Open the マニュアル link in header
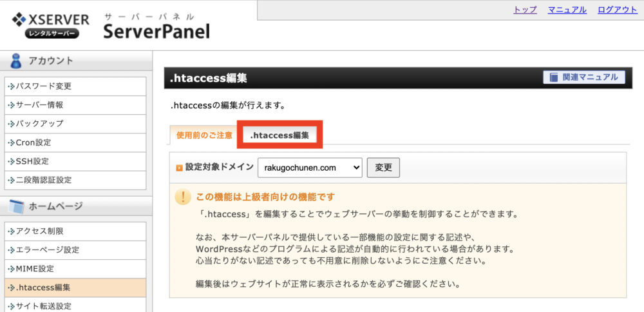644x312 pixels. (567, 10)
